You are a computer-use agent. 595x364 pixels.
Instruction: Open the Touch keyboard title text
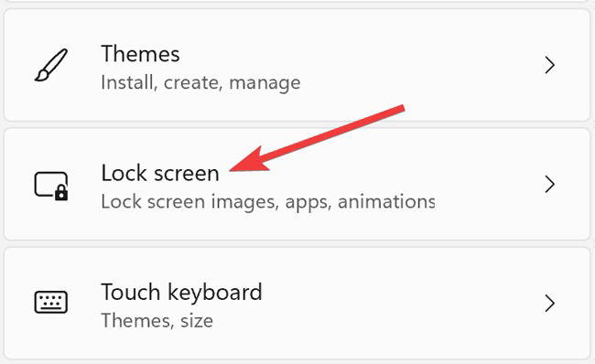point(182,293)
